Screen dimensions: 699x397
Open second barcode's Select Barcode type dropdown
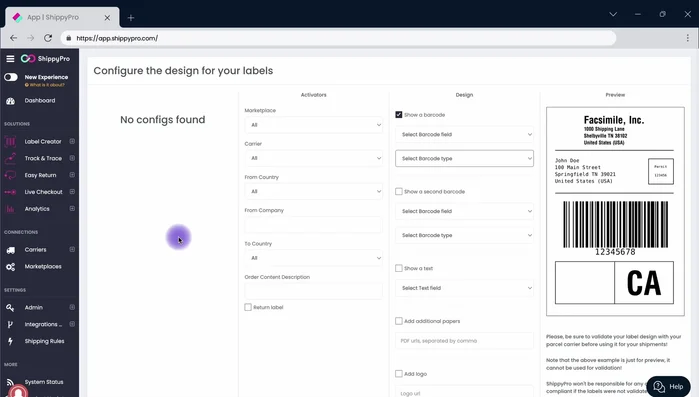click(464, 235)
